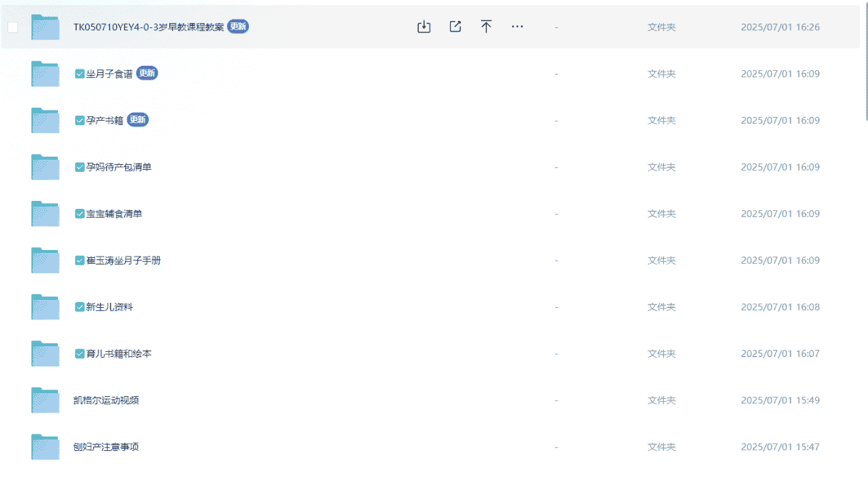Click the folder icon beside 凯格尔运动视频
This screenshot has height=477, width=868.
[x=45, y=400]
